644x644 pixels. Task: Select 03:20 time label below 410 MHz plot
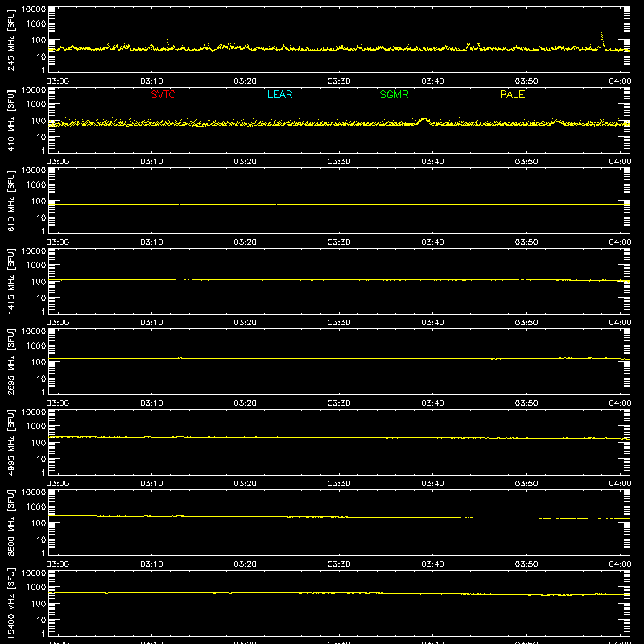pyautogui.click(x=246, y=162)
